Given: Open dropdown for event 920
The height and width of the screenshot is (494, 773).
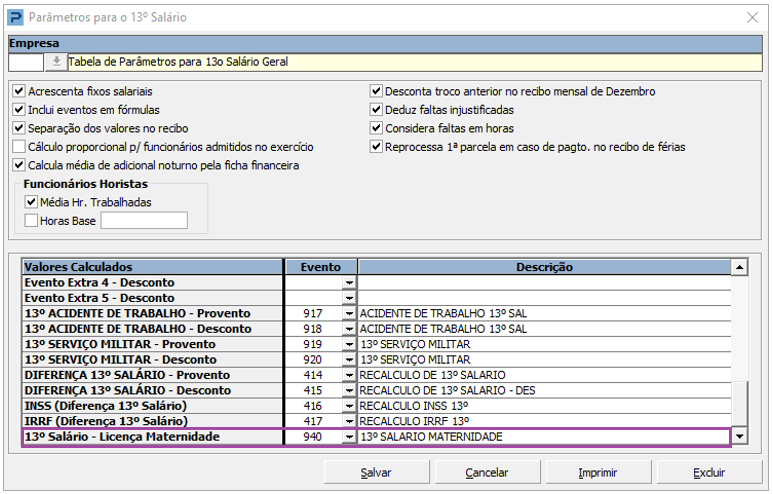Looking at the screenshot, I should tap(349, 359).
